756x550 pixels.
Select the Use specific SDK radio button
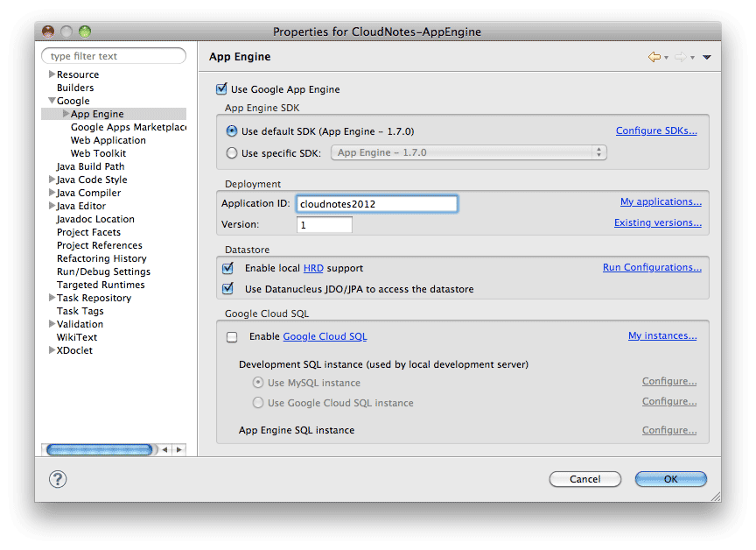click(232, 152)
